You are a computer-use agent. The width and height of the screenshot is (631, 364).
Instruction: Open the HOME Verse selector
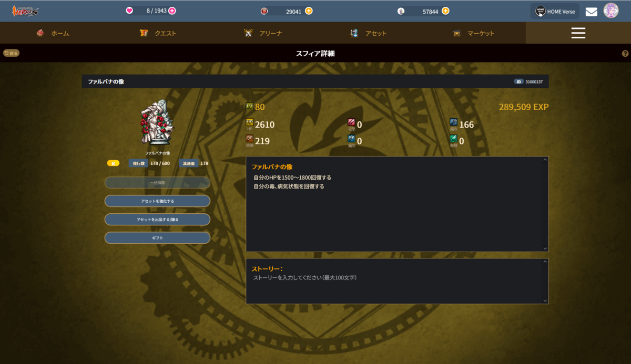(554, 11)
